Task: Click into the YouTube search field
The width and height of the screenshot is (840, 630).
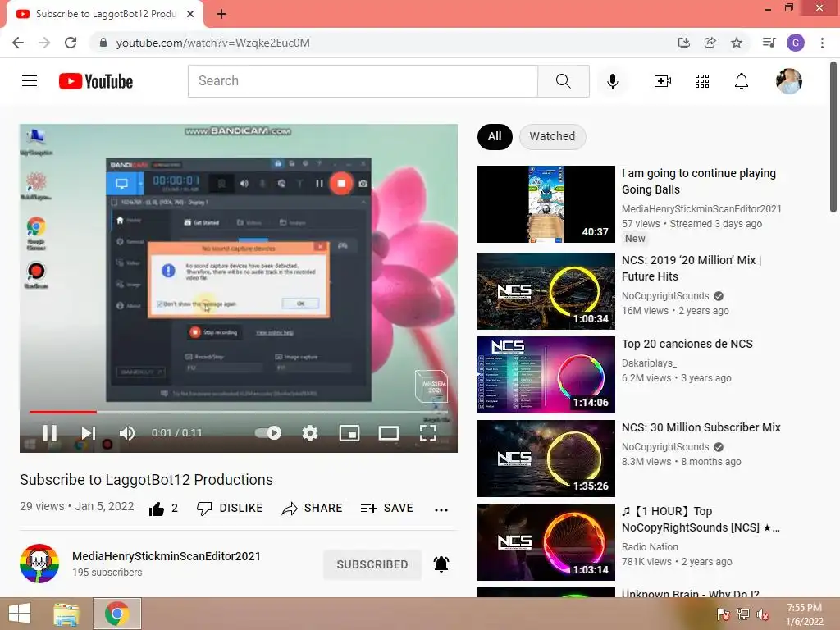Action: pyautogui.click(x=363, y=81)
